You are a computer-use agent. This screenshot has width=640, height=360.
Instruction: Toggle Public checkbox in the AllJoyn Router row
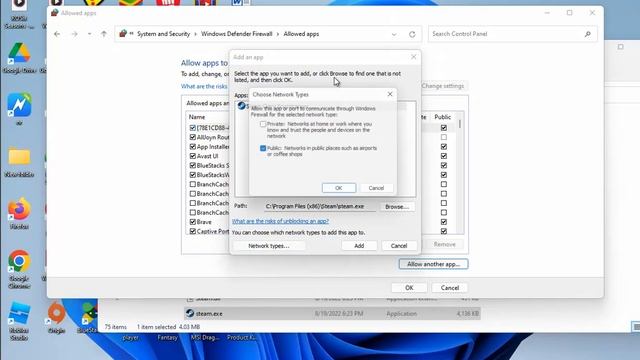click(444, 137)
